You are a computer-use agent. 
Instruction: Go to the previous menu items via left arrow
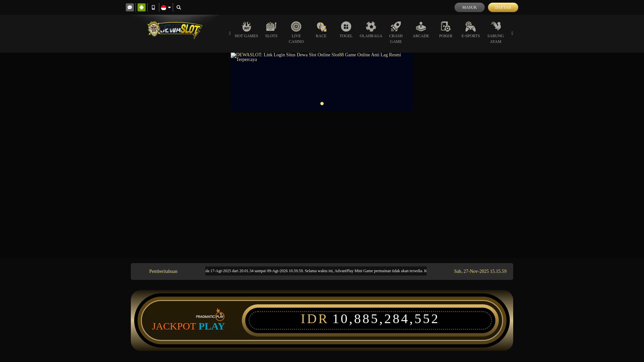coord(230,33)
